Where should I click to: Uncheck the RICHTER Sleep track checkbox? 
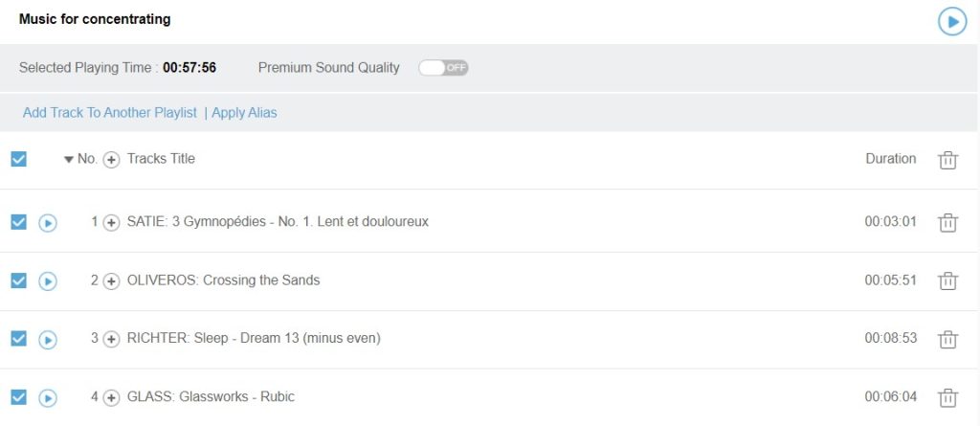click(18, 338)
